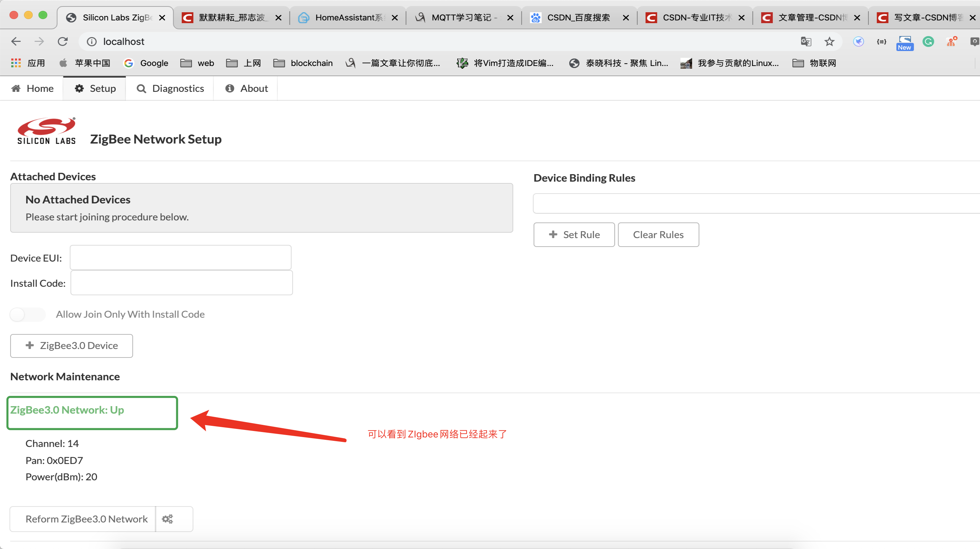Close the CSDN_百度搜索 tab
Viewport: 980px width, 549px height.
626,17
